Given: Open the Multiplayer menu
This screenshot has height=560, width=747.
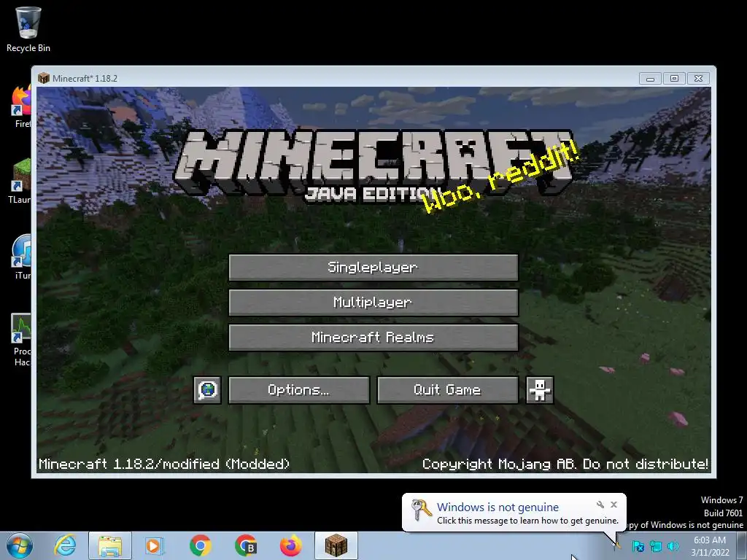Looking at the screenshot, I should [373, 303].
